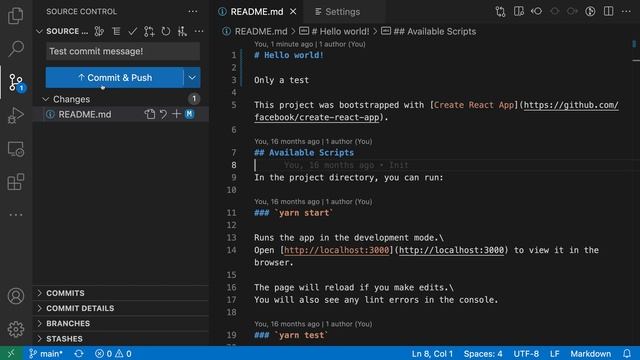The height and width of the screenshot is (360, 640).
Task: Click the '## Available Scripts' heading line
Action: [304, 153]
